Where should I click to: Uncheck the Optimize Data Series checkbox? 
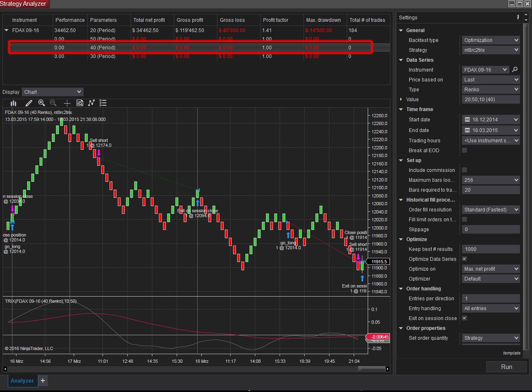click(464, 259)
